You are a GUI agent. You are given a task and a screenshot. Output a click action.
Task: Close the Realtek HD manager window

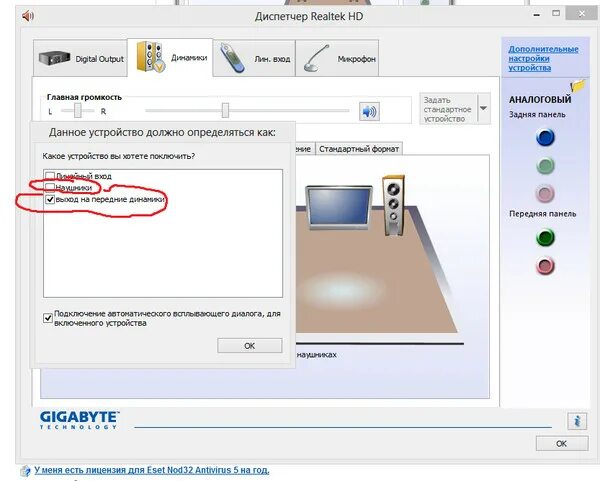(x=582, y=14)
